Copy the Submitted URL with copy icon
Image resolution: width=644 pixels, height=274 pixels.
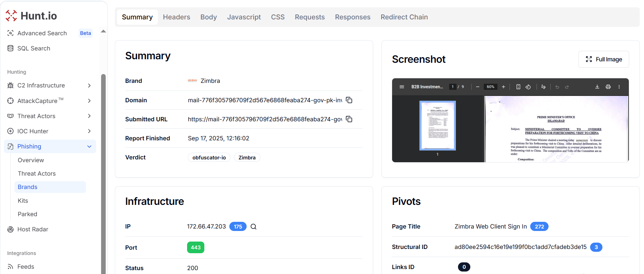pos(349,119)
